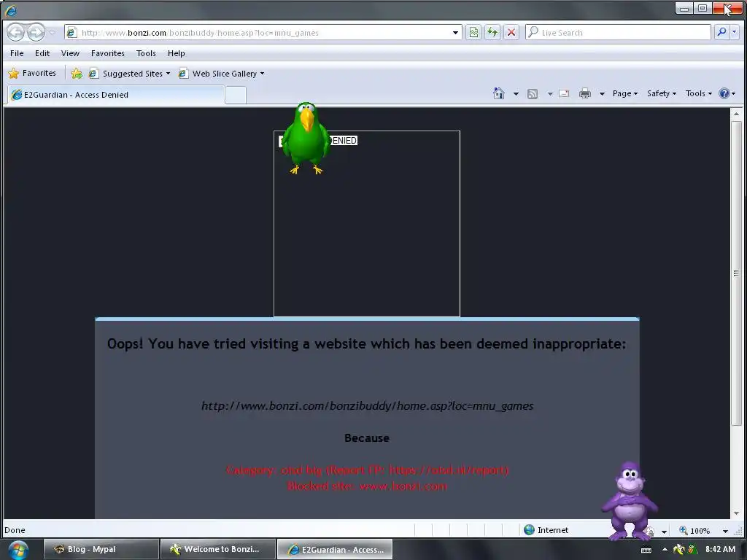Expand the Print options dropdown arrow
747x560 pixels.
click(602, 94)
